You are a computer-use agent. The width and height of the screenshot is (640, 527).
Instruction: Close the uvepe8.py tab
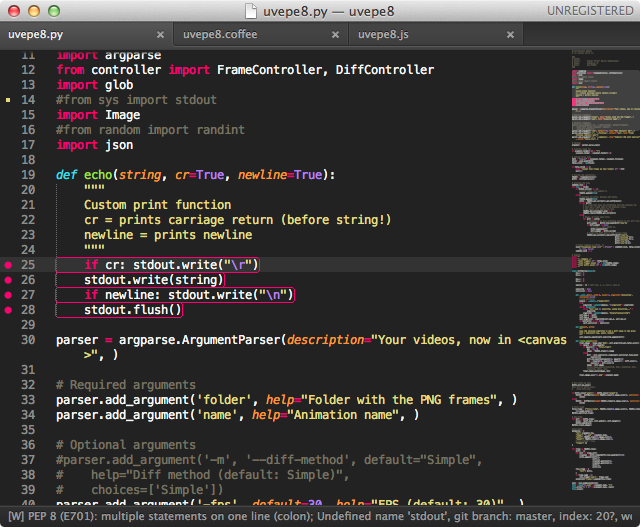point(160,35)
